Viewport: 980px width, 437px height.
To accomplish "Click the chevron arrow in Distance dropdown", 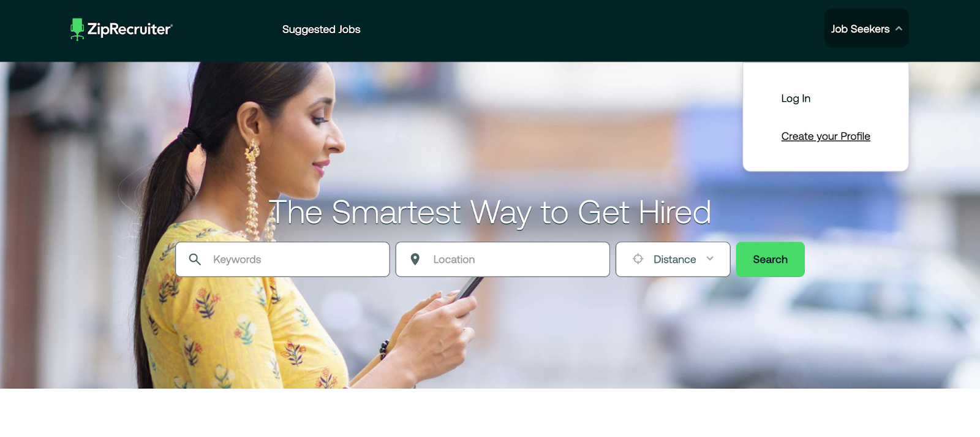I will pos(710,259).
